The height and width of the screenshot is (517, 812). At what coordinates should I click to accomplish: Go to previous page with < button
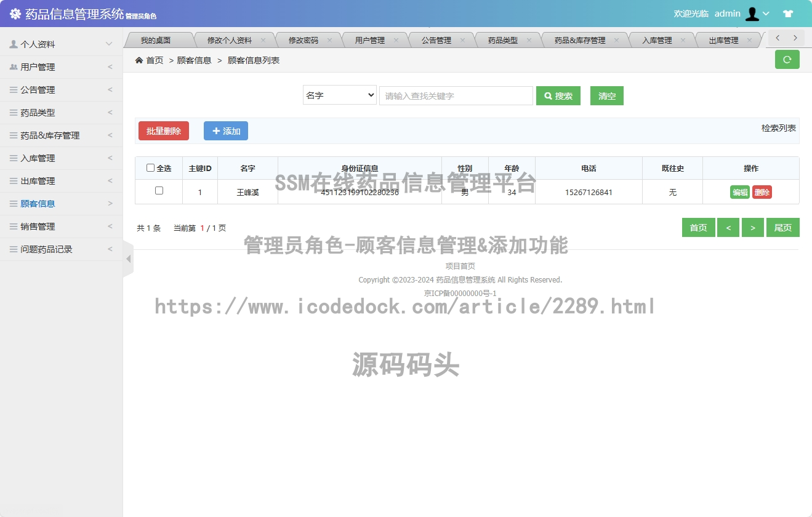coord(728,228)
